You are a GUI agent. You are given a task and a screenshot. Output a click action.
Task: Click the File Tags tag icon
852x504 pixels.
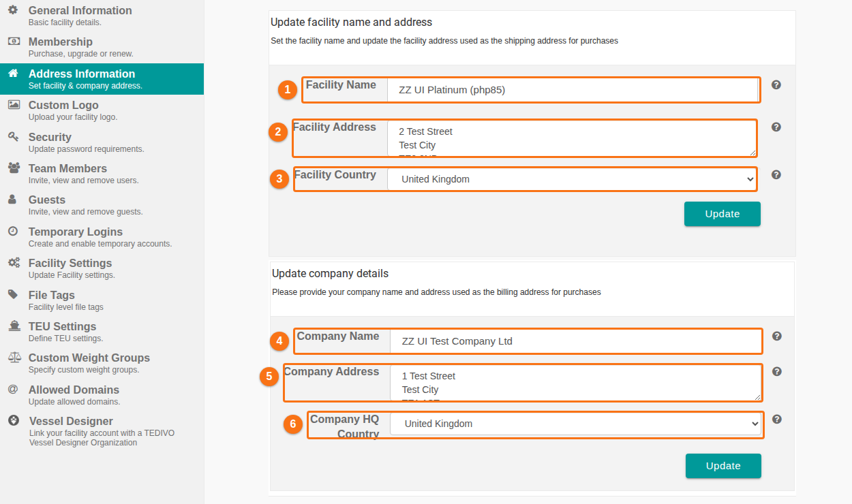[x=13, y=294]
